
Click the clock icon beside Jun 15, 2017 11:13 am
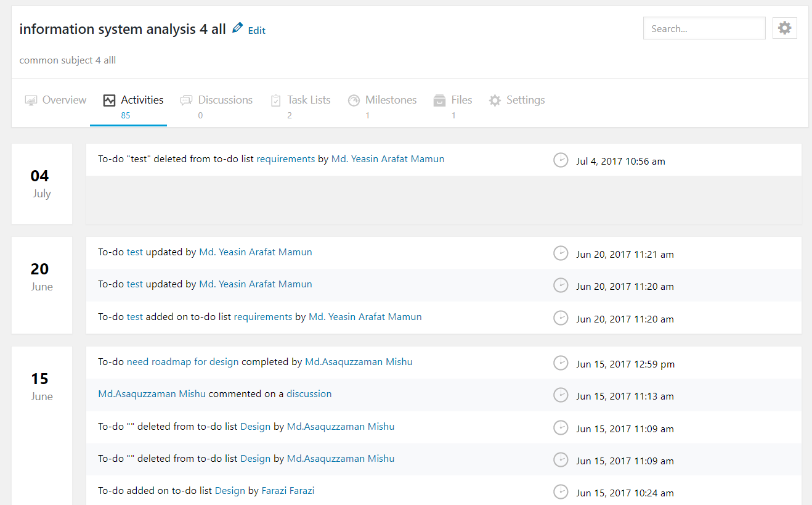click(561, 395)
